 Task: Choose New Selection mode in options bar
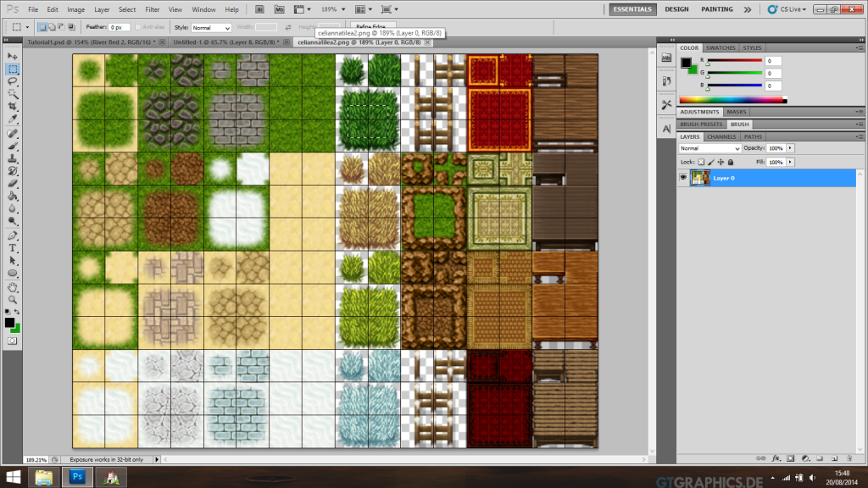[42, 26]
